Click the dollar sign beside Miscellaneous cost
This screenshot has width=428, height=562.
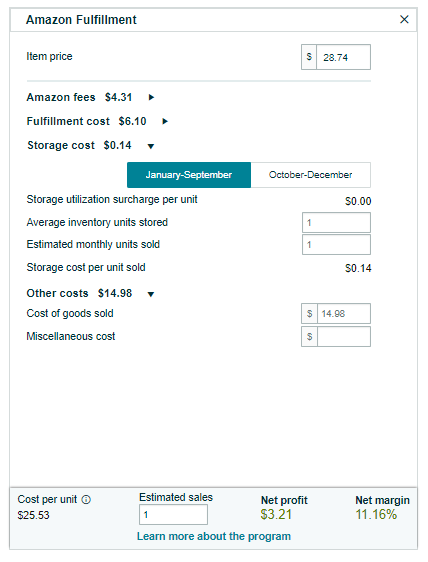309,337
